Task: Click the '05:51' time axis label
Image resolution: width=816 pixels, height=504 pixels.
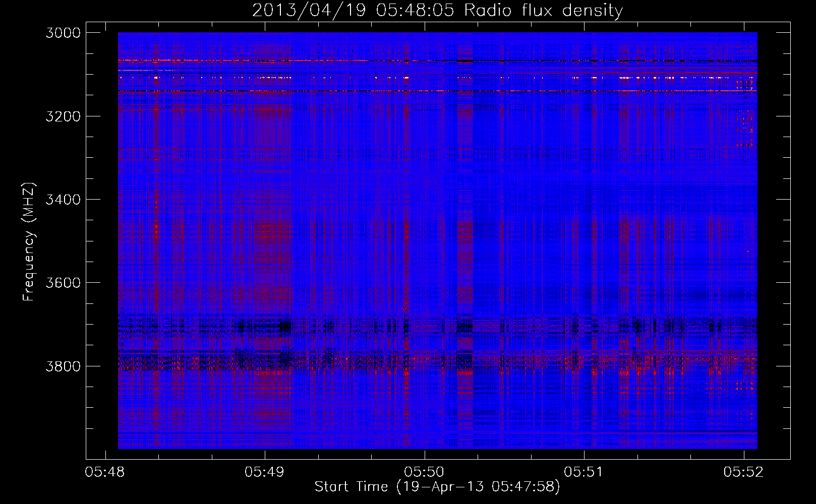Action: coord(584,472)
